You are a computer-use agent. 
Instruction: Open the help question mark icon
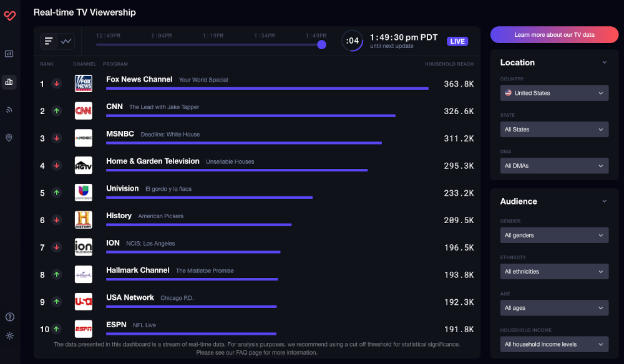coord(9,317)
